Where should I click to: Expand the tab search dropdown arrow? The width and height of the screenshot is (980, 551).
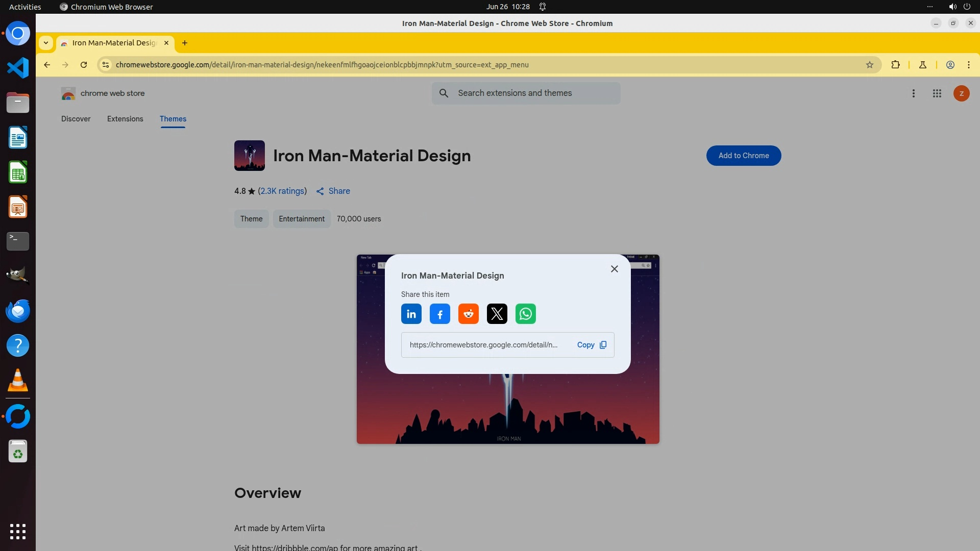[x=46, y=43]
